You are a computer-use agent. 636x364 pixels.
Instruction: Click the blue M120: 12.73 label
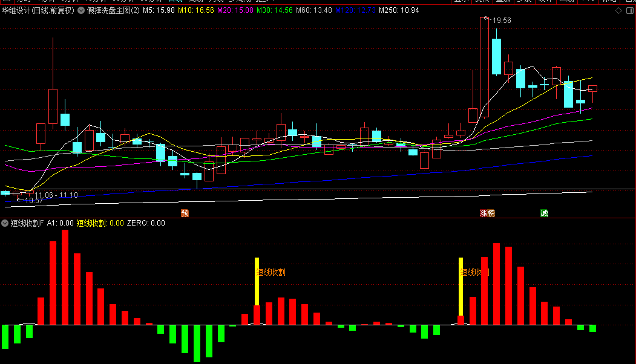pos(355,10)
